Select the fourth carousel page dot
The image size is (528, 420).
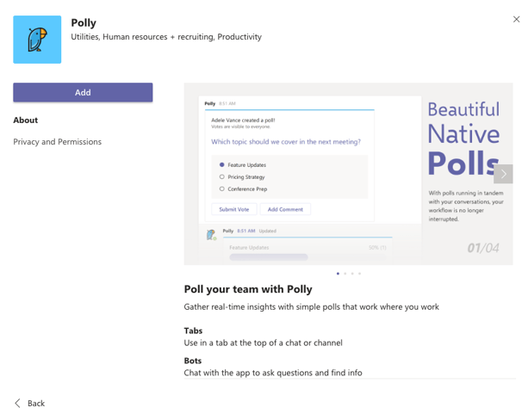point(360,274)
